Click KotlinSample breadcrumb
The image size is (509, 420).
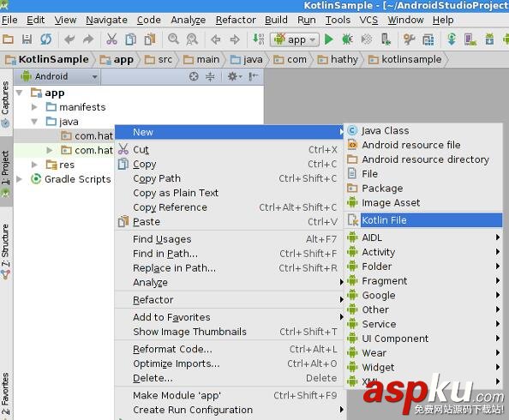tap(47, 59)
